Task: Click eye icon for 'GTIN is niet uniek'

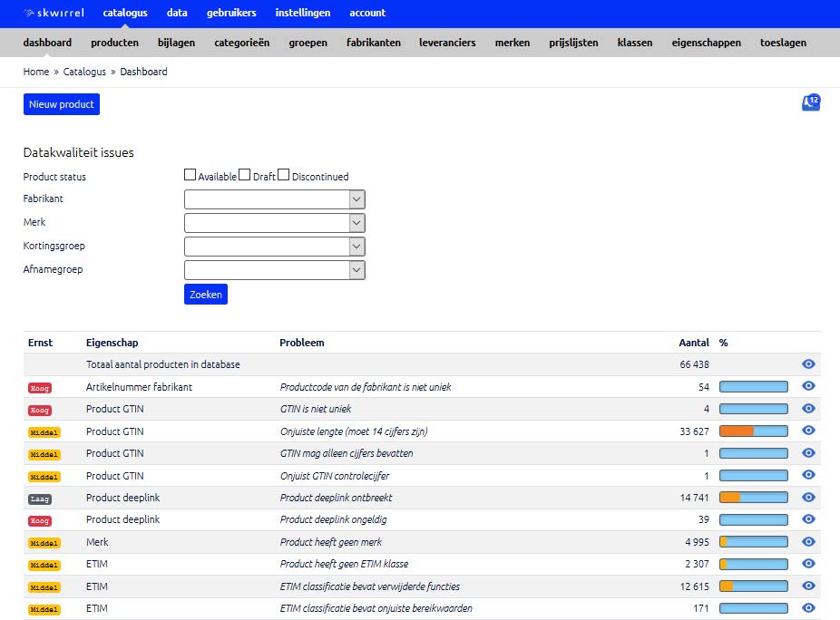Action: (808, 409)
